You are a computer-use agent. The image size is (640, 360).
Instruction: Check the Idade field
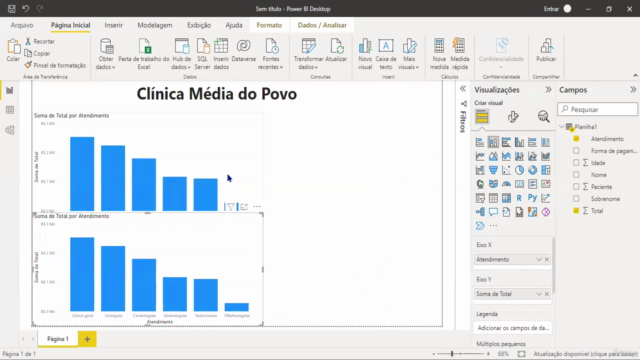[x=576, y=162]
